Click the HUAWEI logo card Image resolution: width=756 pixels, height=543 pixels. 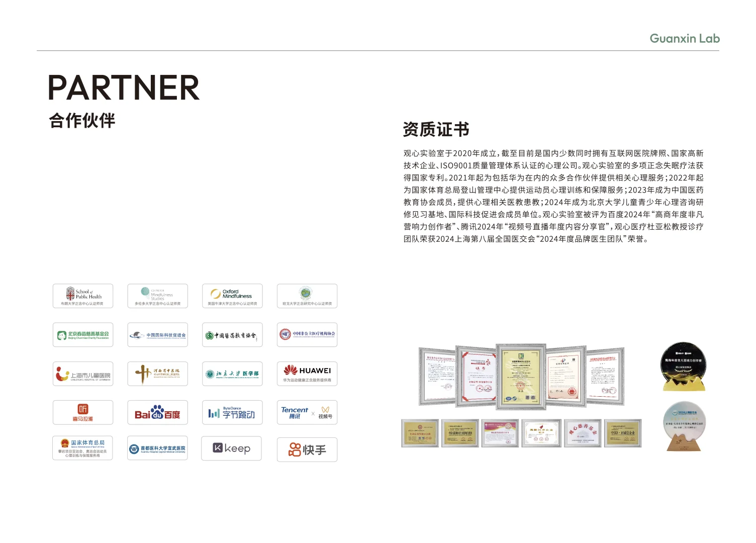tap(307, 374)
